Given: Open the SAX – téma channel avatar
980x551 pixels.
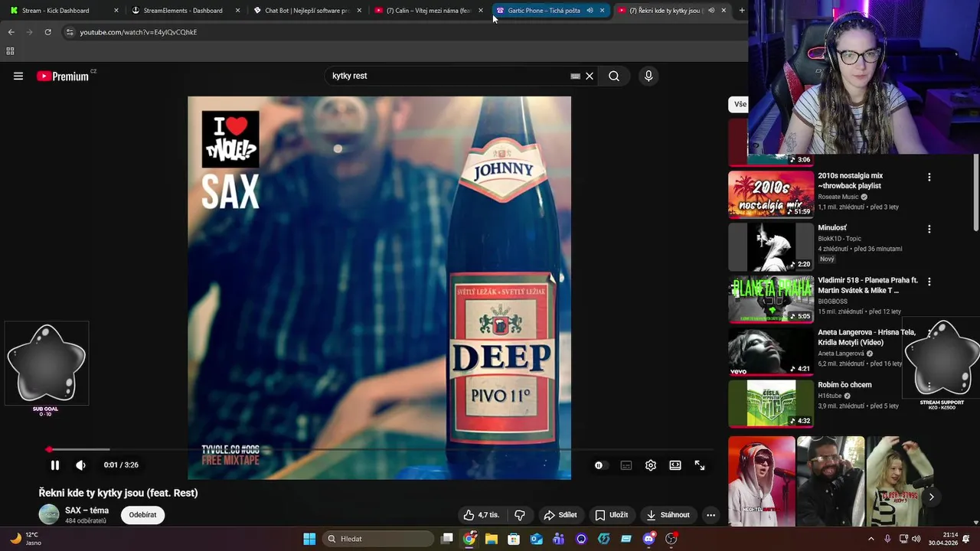Looking at the screenshot, I should (x=49, y=514).
